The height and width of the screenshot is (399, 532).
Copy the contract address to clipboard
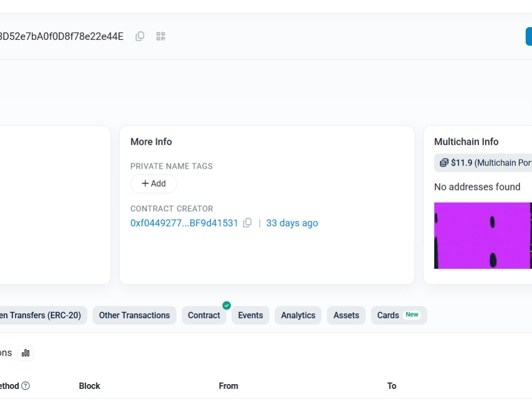coord(140,36)
